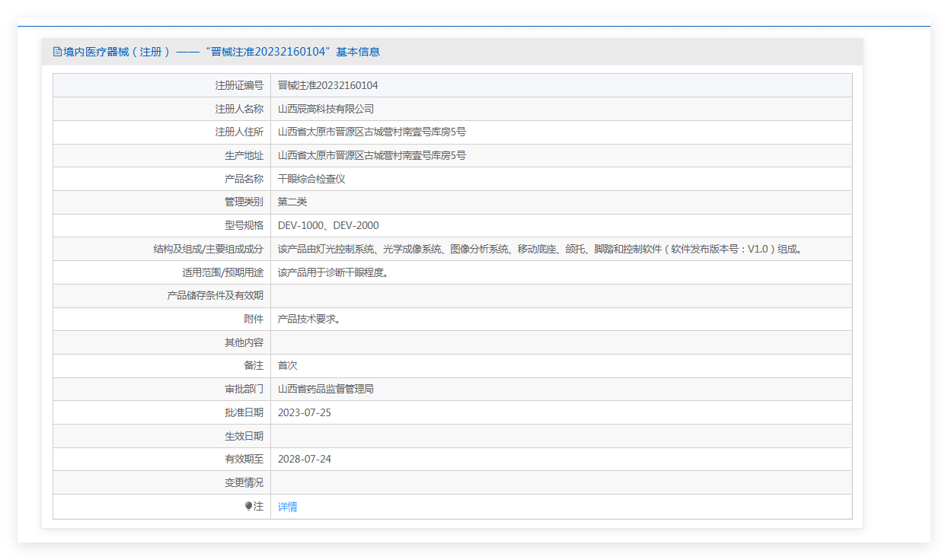Click the expiry date 2028-07-24

tap(305, 460)
